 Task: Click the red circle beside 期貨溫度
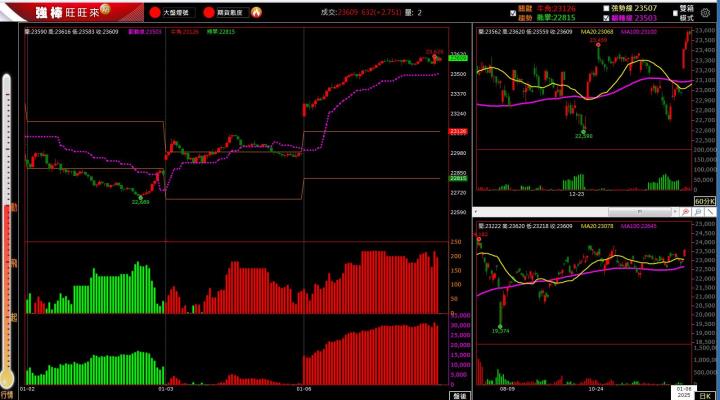[x=209, y=13]
